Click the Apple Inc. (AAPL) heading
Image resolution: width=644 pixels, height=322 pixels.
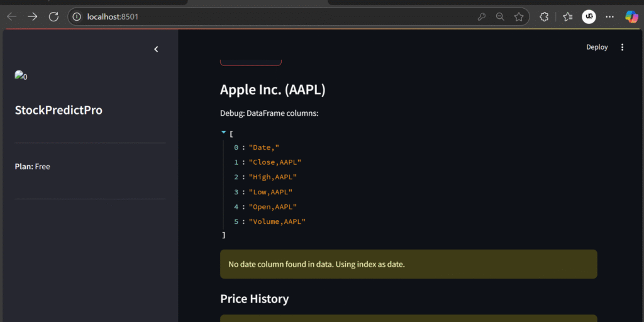coord(273,90)
